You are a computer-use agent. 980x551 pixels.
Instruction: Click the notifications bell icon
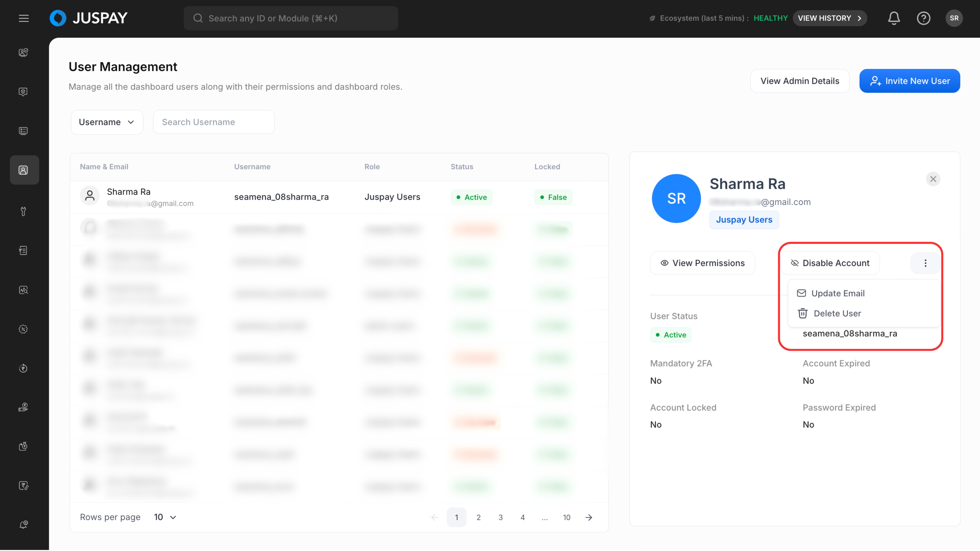(x=894, y=18)
